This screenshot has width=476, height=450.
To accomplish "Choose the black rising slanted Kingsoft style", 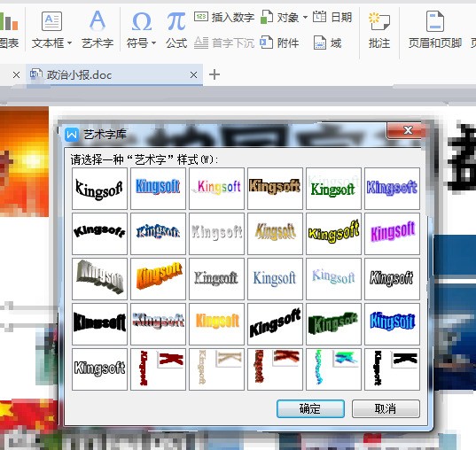I will pos(275,323).
